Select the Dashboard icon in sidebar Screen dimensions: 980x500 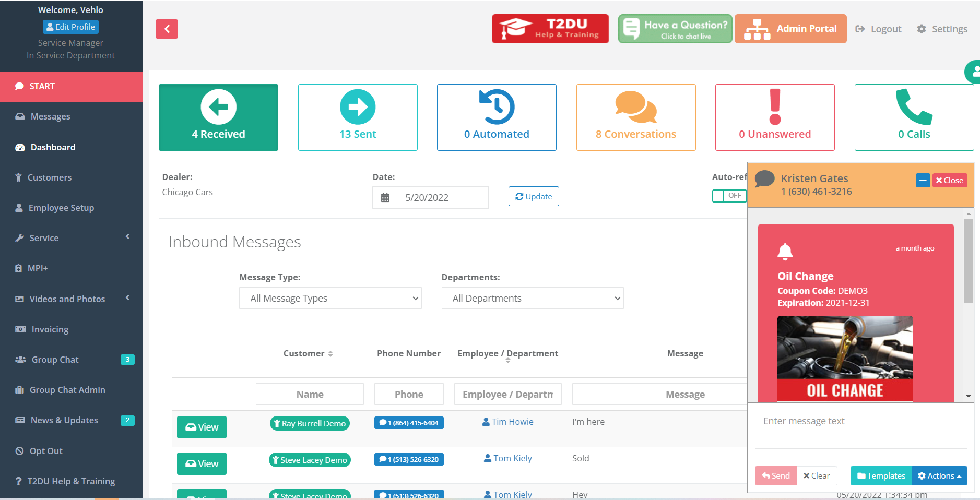tap(19, 147)
